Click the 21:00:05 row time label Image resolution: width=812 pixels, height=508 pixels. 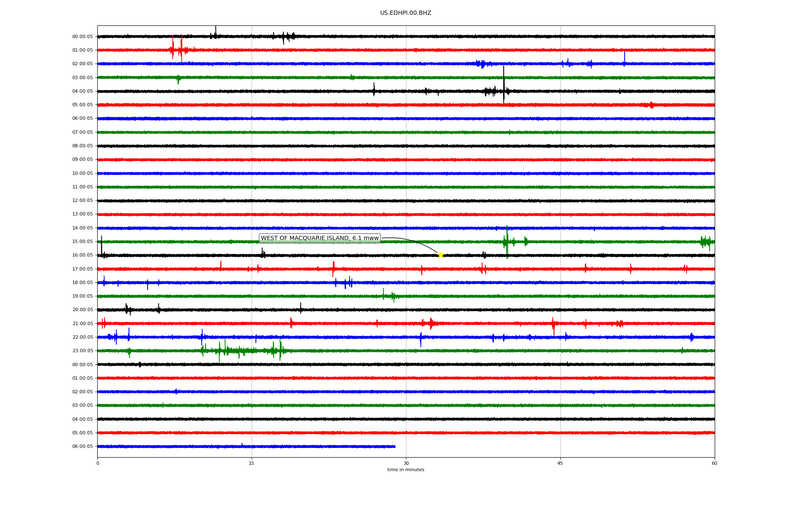pos(82,324)
